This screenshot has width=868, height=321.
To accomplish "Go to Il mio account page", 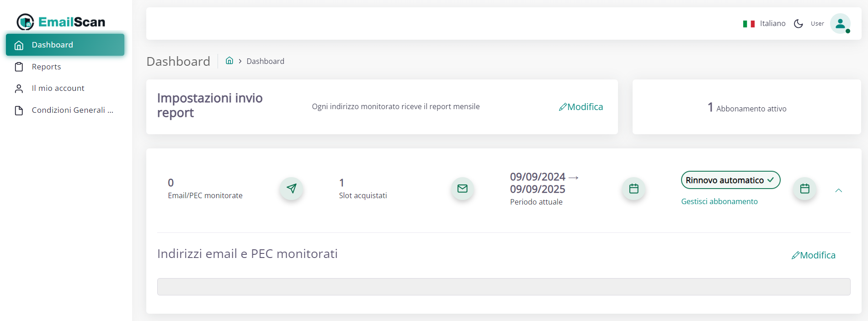I will (x=65, y=88).
